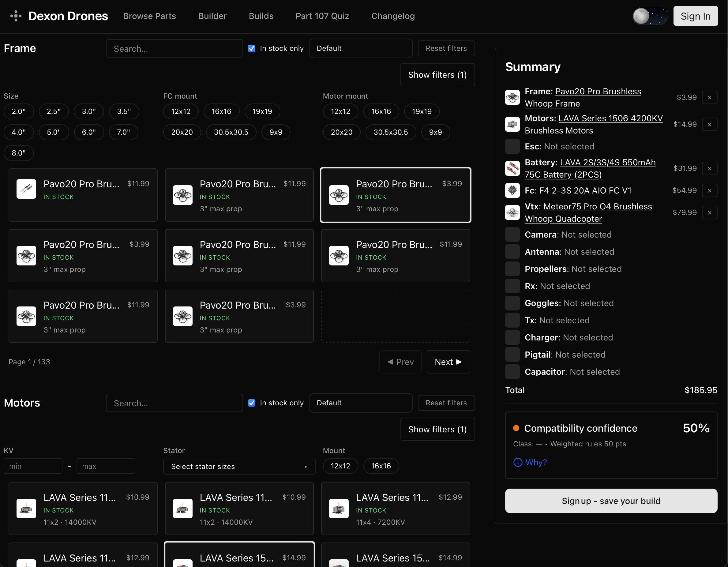This screenshot has width=728, height=567.
Task: Select the highlighted Pavo20 Pro frame at $3.99
Action: tap(396, 195)
